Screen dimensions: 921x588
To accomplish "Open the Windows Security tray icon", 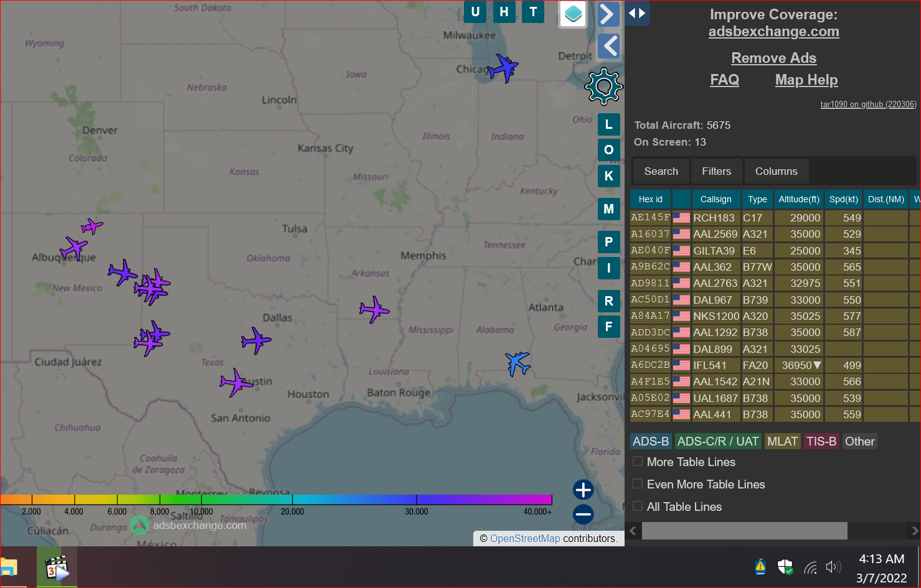I will (785, 567).
